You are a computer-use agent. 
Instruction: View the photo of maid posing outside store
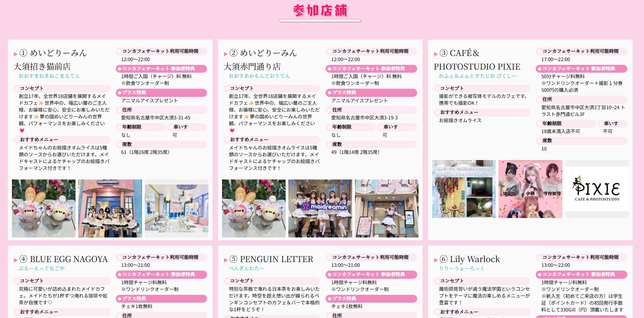coord(387,208)
